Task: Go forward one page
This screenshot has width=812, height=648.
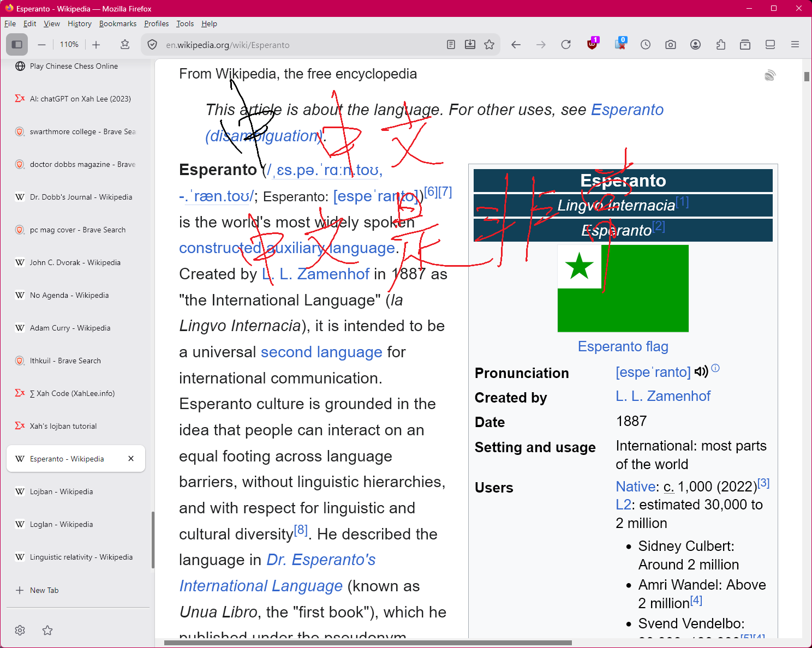Action: coord(541,45)
